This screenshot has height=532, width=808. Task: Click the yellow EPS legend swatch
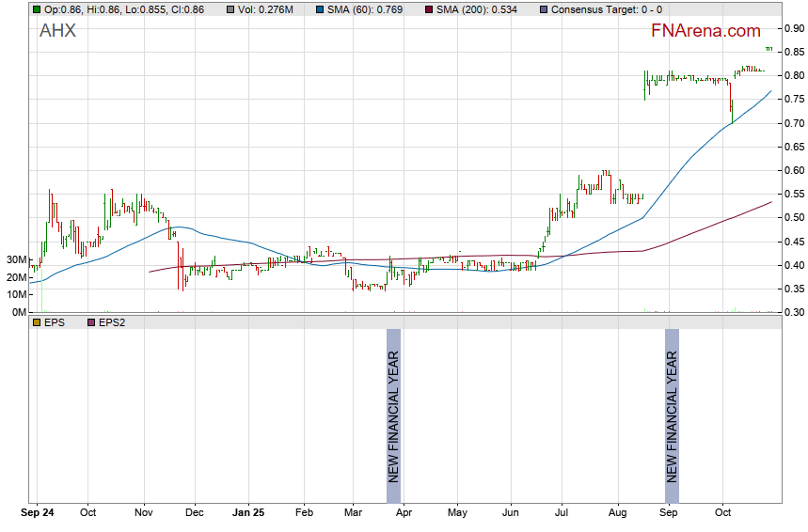point(36,322)
